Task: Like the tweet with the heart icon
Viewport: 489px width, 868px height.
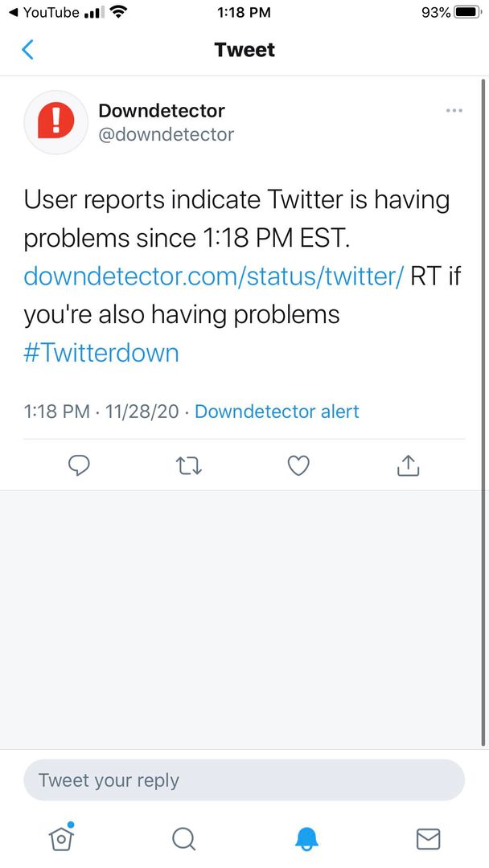Action: point(298,465)
